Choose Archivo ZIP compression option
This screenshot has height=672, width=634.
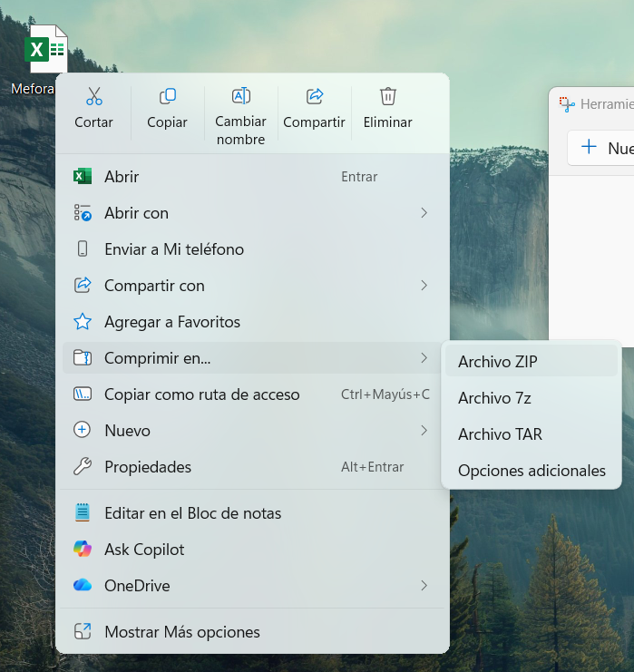(498, 362)
